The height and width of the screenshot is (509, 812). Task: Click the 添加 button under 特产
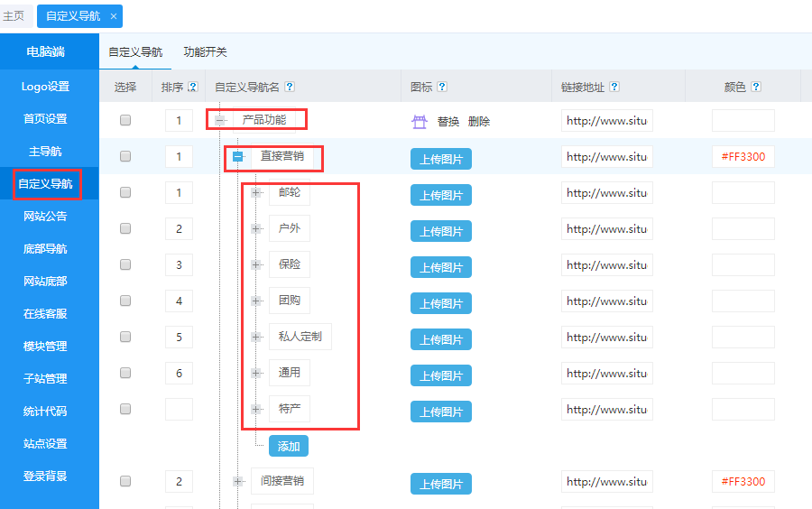pos(289,447)
